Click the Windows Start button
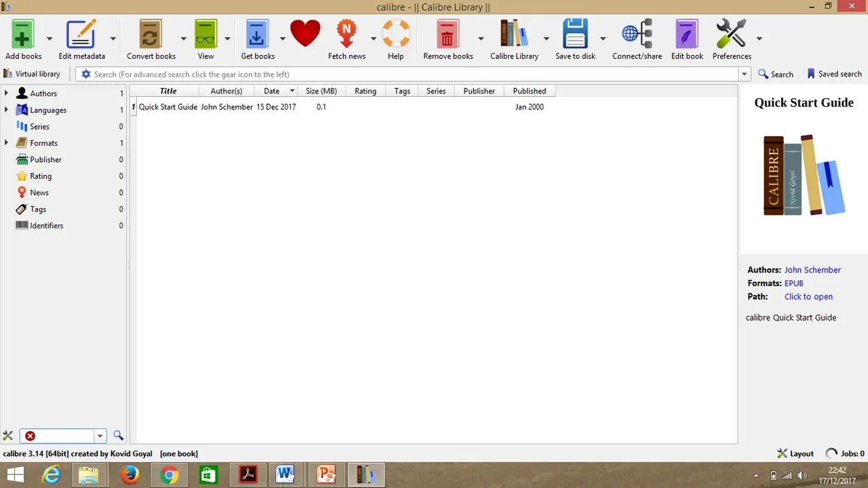This screenshot has width=868, height=488. click(14, 475)
